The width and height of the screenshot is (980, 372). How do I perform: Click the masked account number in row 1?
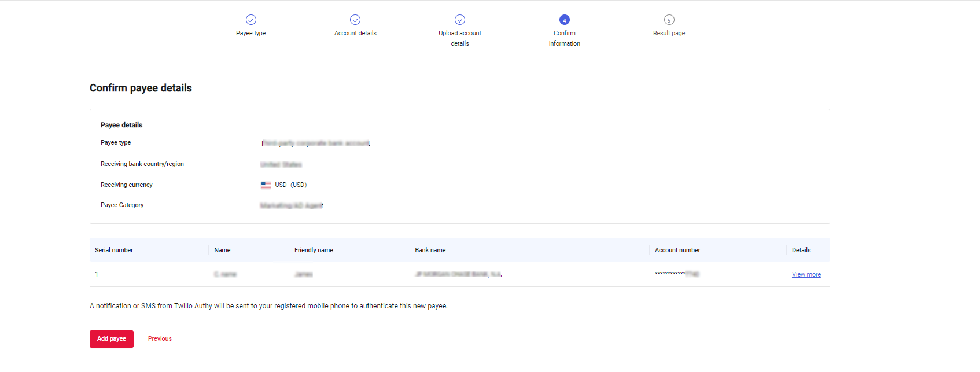[x=677, y=274]
